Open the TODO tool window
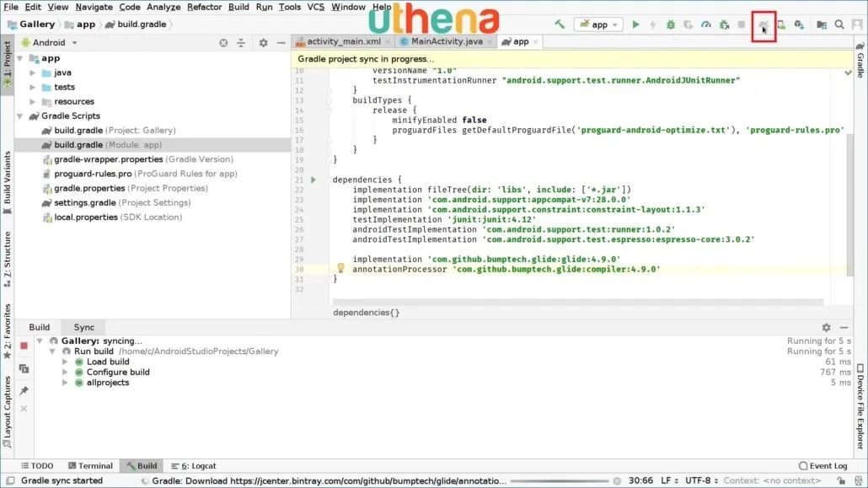 (37, 466)
